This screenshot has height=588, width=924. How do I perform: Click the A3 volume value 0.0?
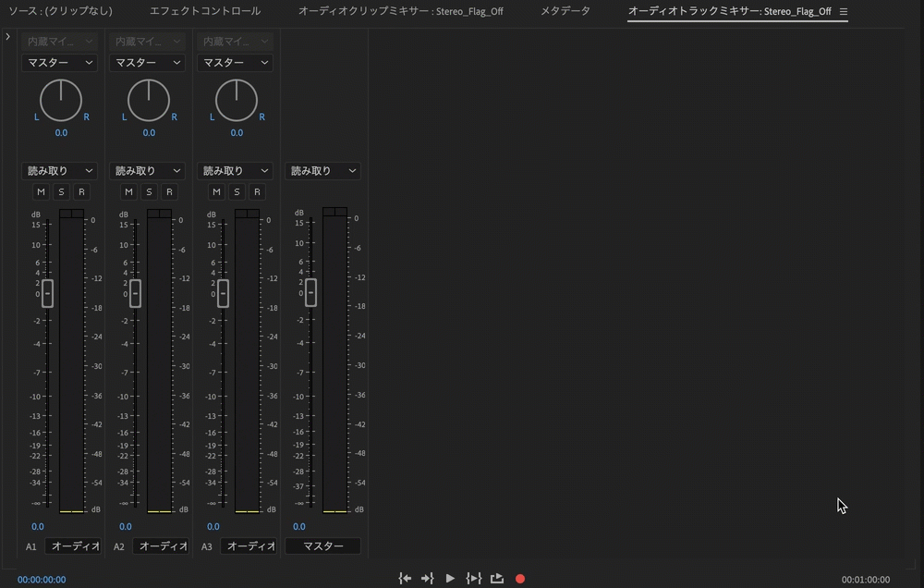click(x=213, y=527)
